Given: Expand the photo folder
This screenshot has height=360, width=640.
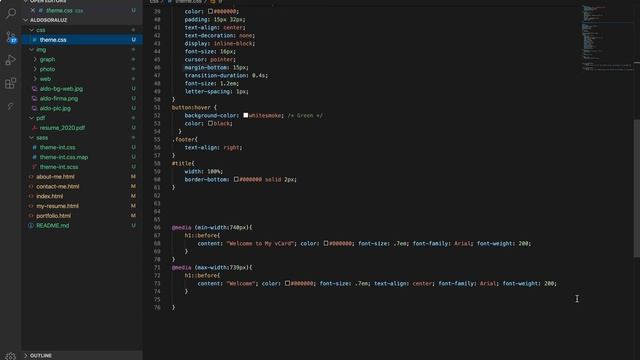Looking at the screenshot, I should [35, 69].
